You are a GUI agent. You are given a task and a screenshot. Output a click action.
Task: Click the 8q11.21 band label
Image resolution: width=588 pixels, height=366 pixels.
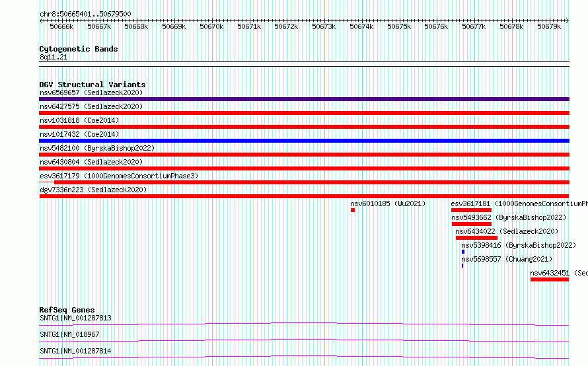pyautogui.click(x=54, y=57)
